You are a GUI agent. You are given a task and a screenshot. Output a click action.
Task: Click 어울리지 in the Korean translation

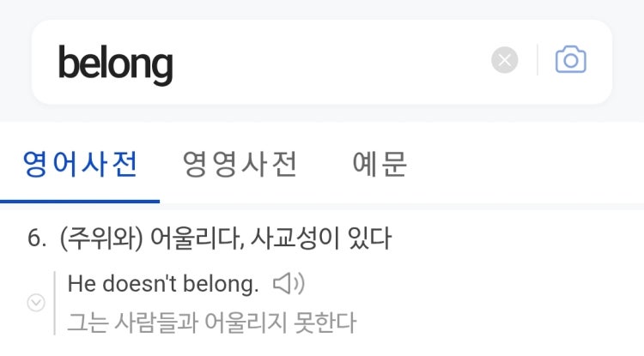[x=238, y=323]
